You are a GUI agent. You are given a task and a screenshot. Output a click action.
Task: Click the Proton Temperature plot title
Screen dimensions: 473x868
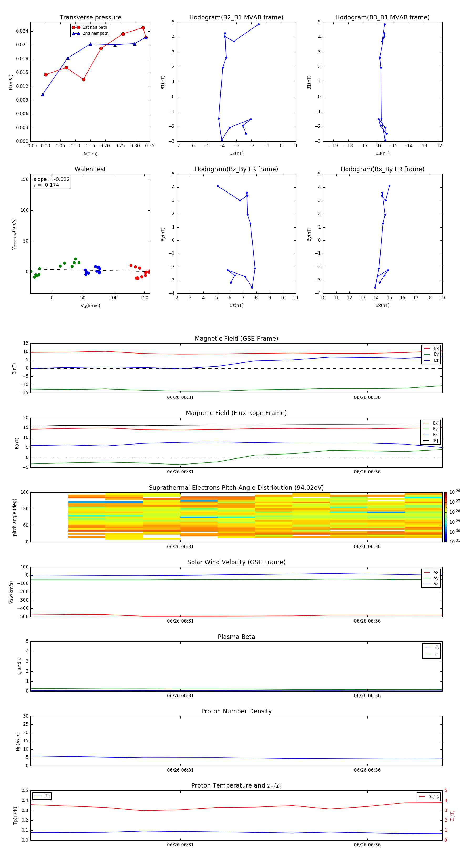pyautogui.click(x=236, y=786)
